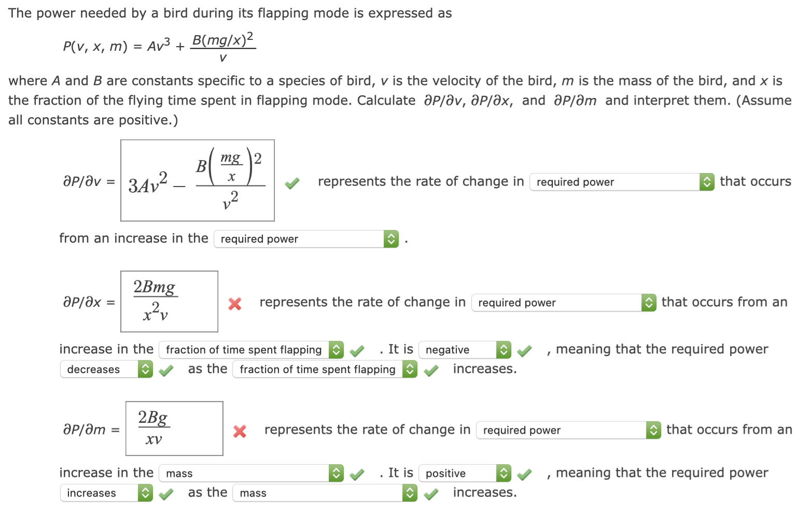Click the green check after the increases dropdown

tap(166, 493)
